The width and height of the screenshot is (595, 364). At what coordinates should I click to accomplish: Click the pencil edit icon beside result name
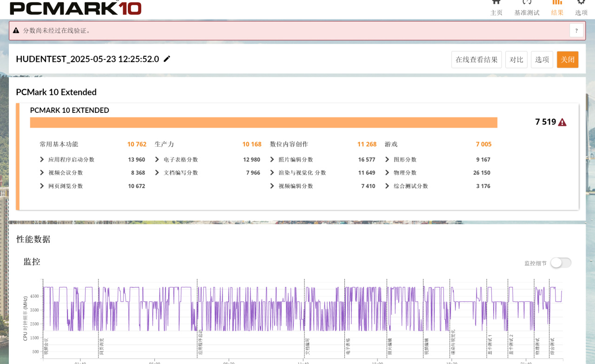(x=167, y=59)
